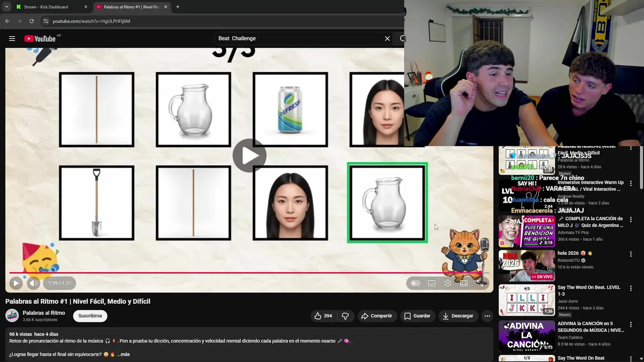Open the Immersive Interactive Warm Up video title
644x362 pixels.
point(591,186)
